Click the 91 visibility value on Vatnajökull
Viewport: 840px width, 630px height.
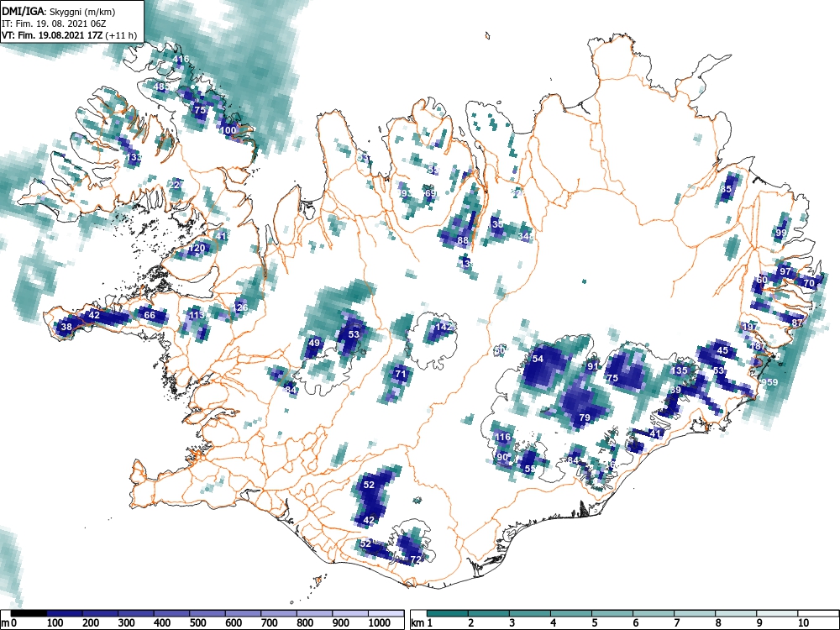tap(592, 366)
